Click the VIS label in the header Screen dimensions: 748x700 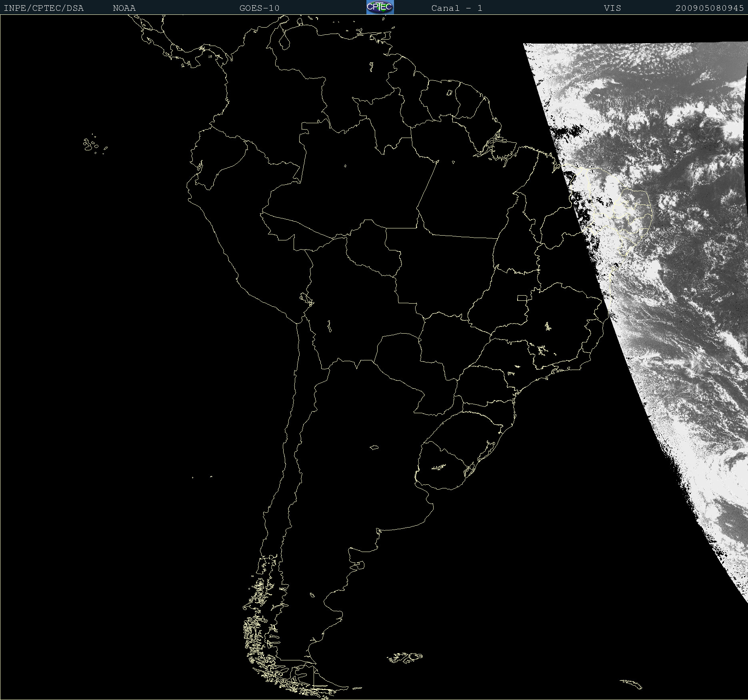[x=612, y=8]
